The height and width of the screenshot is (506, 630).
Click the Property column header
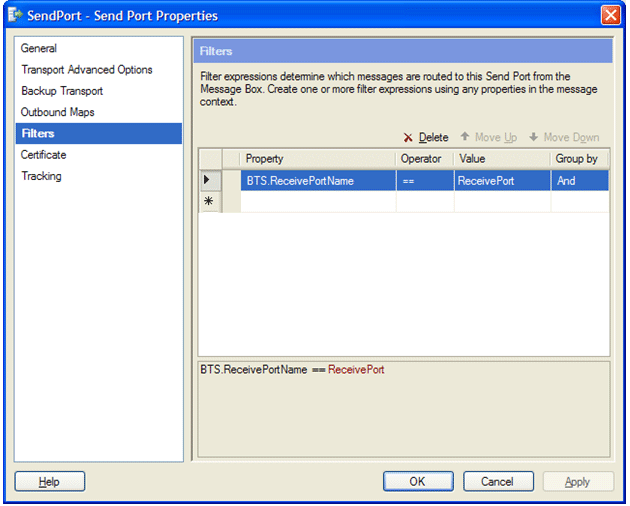click(x=317, y=159)
